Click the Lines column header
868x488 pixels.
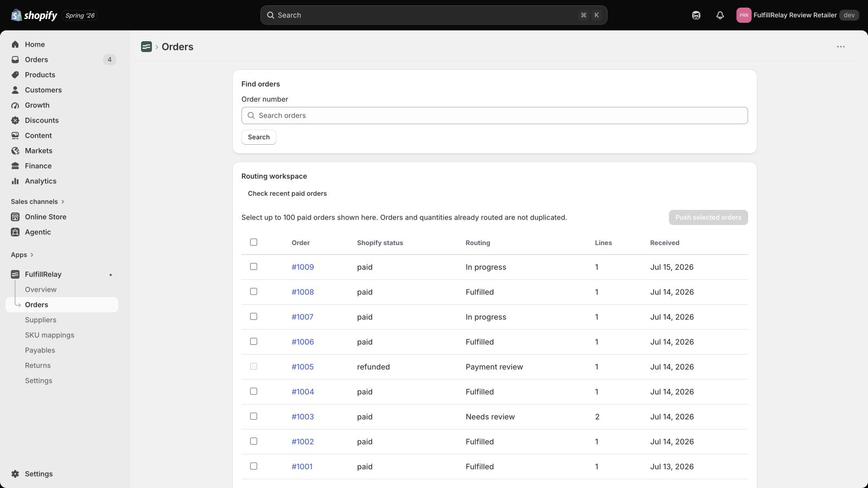click(x=603, y=243)
